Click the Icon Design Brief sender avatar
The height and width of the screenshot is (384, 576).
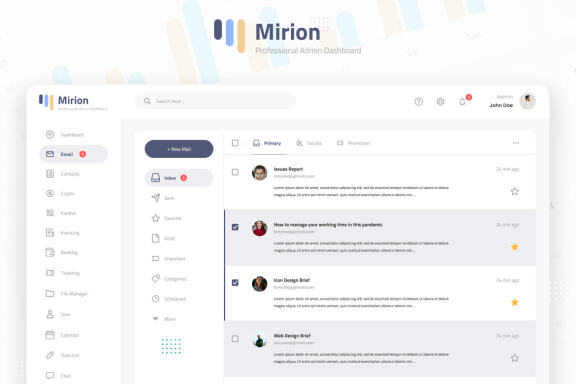[259, 284]
